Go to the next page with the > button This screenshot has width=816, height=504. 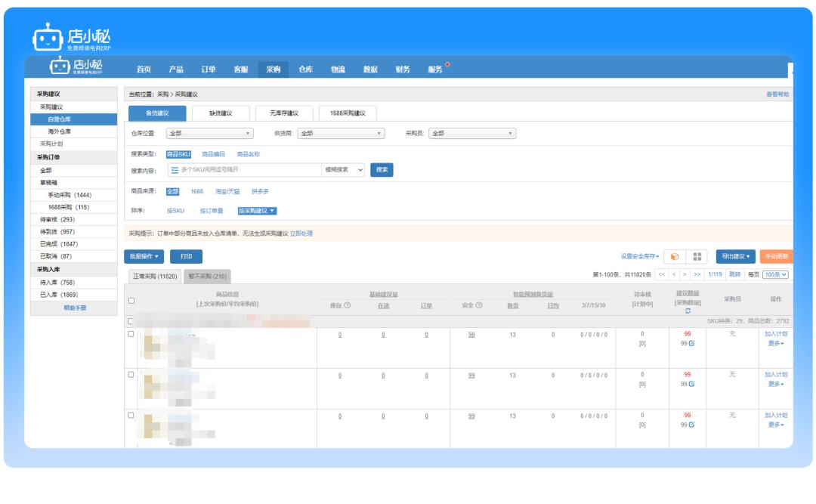[685, 275]
